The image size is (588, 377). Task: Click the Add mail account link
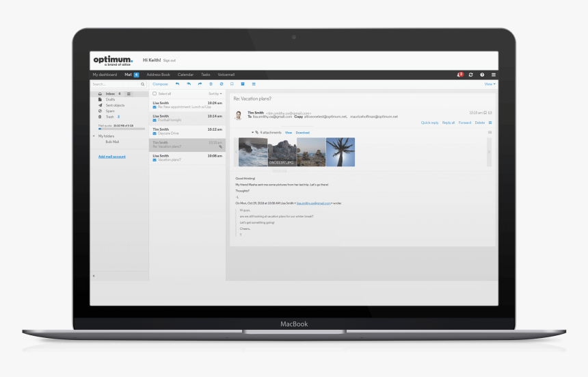[111, 157]
